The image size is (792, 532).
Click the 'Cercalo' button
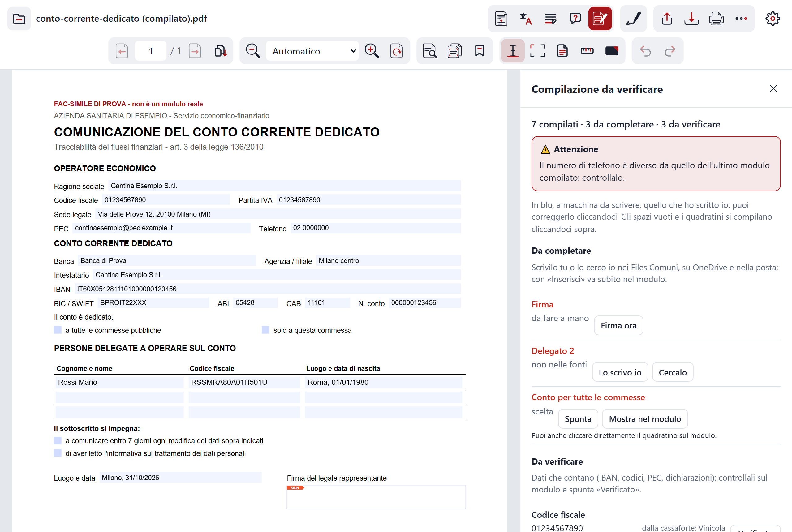click(672, 372)
